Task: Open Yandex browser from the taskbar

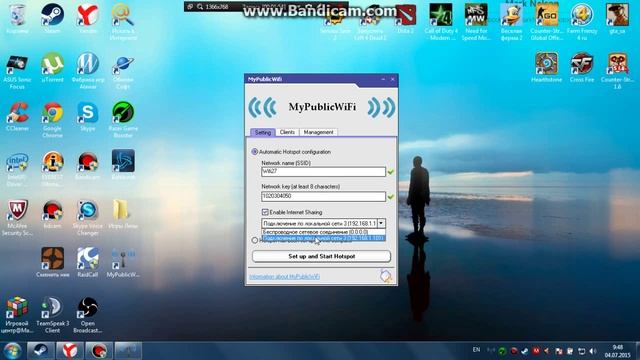Action: pos(70,351)
